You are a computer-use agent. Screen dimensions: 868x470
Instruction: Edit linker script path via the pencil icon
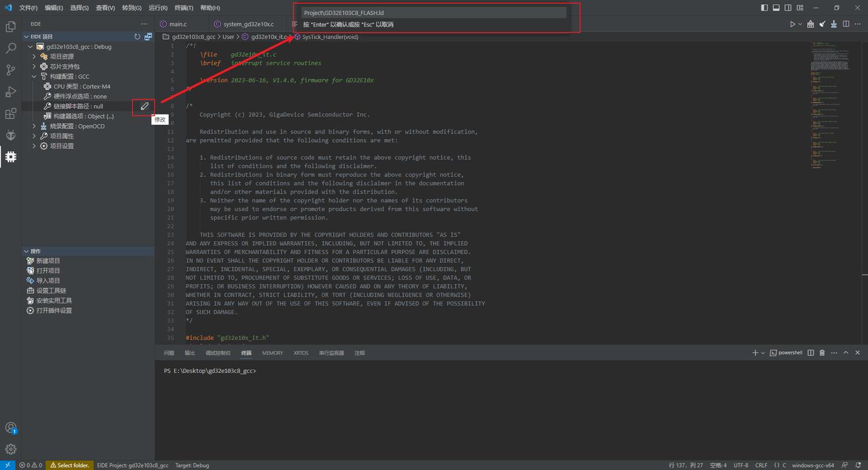coord(143,106)
